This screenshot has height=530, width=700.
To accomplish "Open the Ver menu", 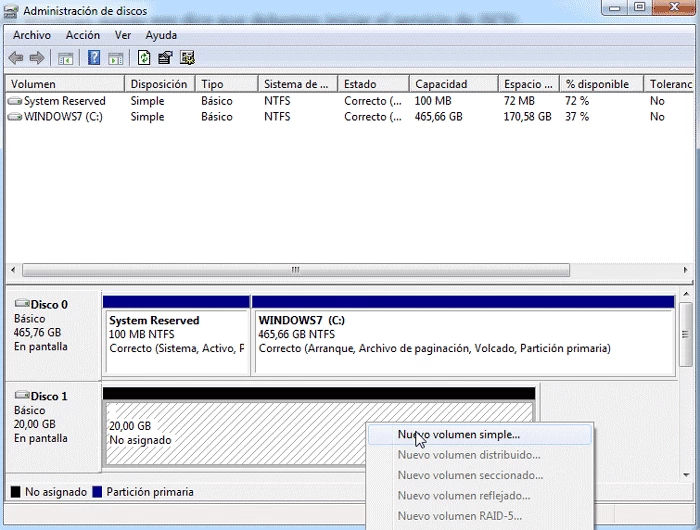I will coord(123,35).
